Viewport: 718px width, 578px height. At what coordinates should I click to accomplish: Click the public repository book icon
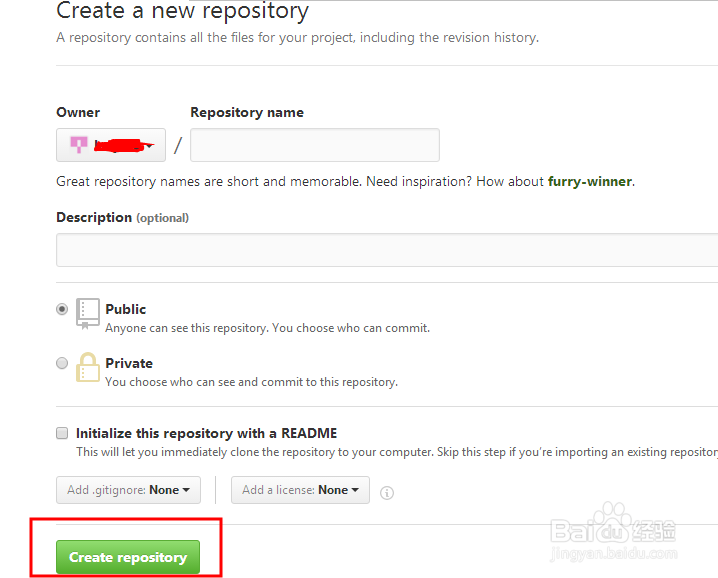(88, 314)
